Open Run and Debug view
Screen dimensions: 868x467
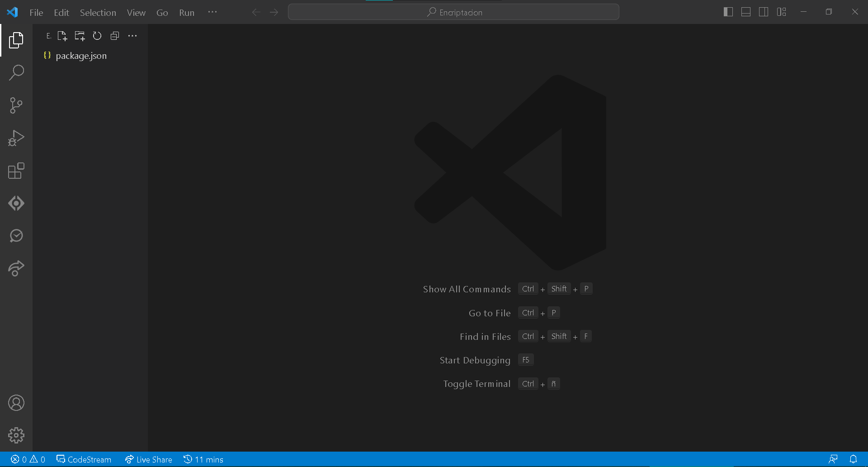click(x=16, y=138)
